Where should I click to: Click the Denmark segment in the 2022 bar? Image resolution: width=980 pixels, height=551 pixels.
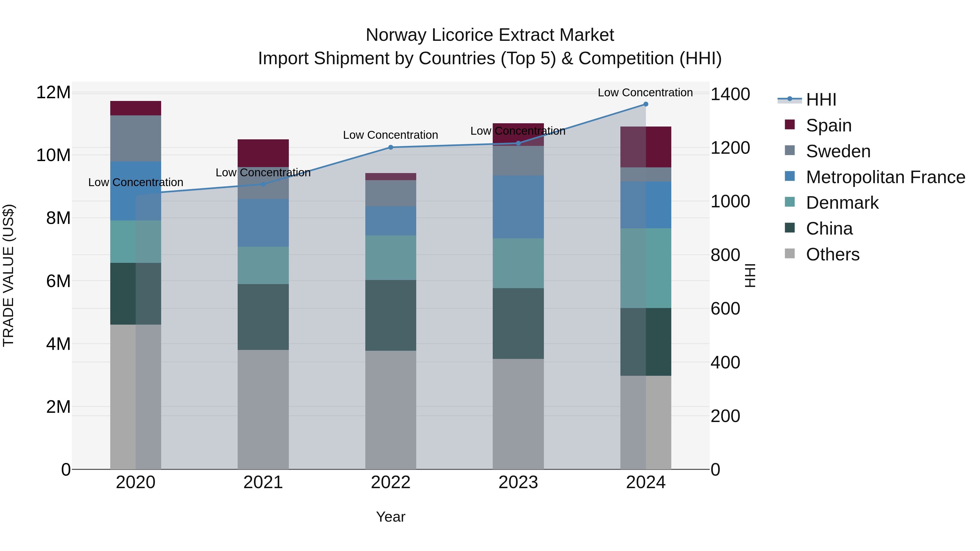click(391, 258)
